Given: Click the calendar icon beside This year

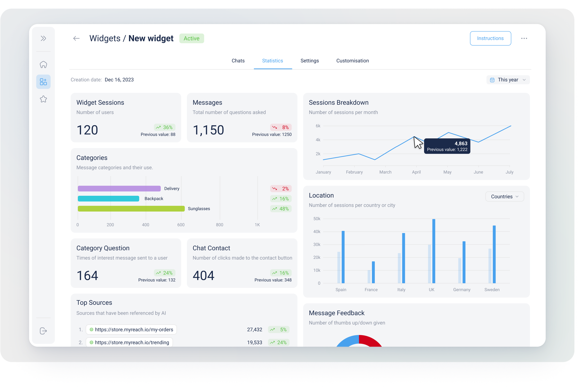Looking at the screenshot, I should 492,80.
